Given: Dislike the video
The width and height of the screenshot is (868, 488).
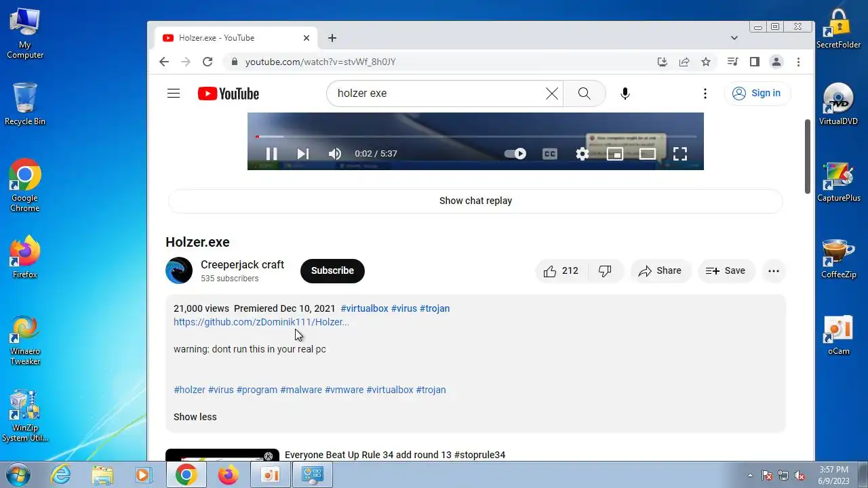Looking at the screenshot, I should coord(606,270).
